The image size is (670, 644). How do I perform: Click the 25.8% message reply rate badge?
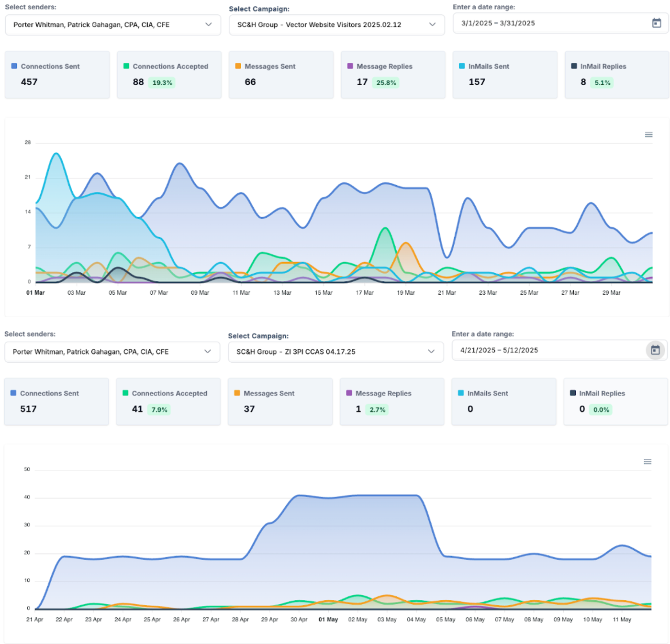pyautogui.click(x=386, y=83)
